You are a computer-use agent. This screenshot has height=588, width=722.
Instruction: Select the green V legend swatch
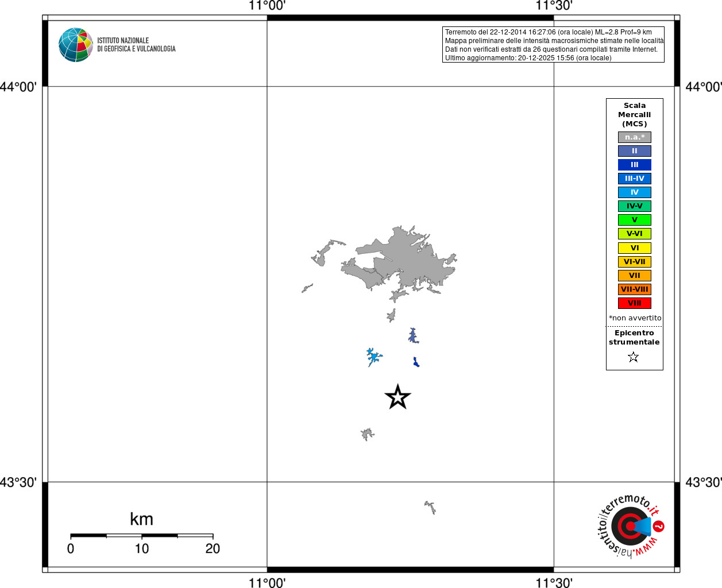click(x=635, y=220)
